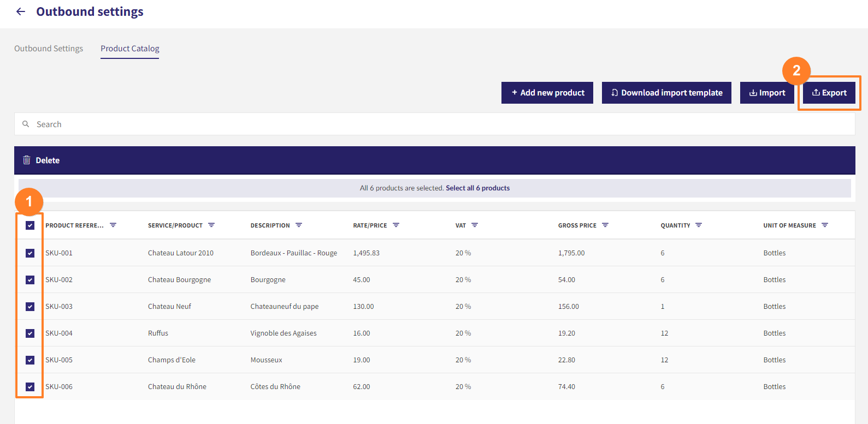This screenshot has width=868, height=424.
Task: Focus the Search input field
Action: pos(435,124)
